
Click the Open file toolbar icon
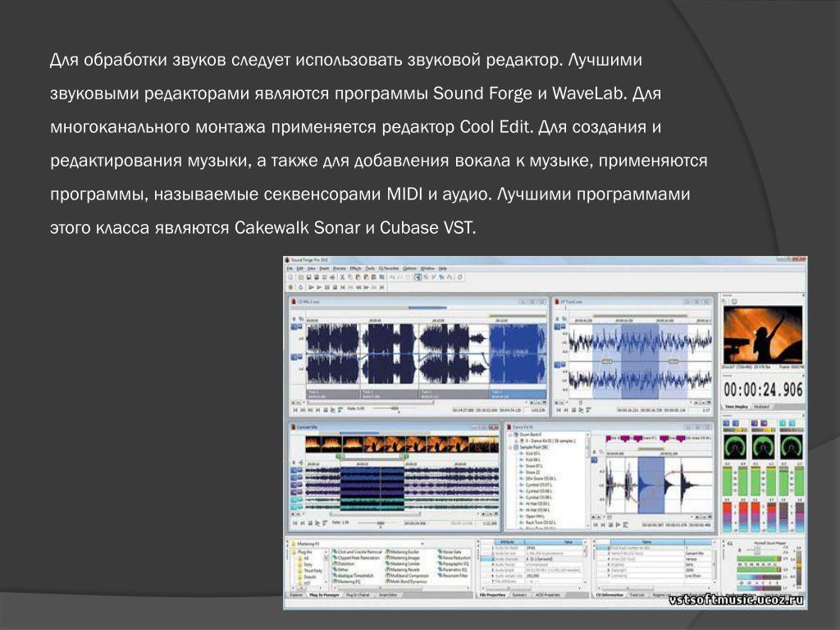point(300,277)
